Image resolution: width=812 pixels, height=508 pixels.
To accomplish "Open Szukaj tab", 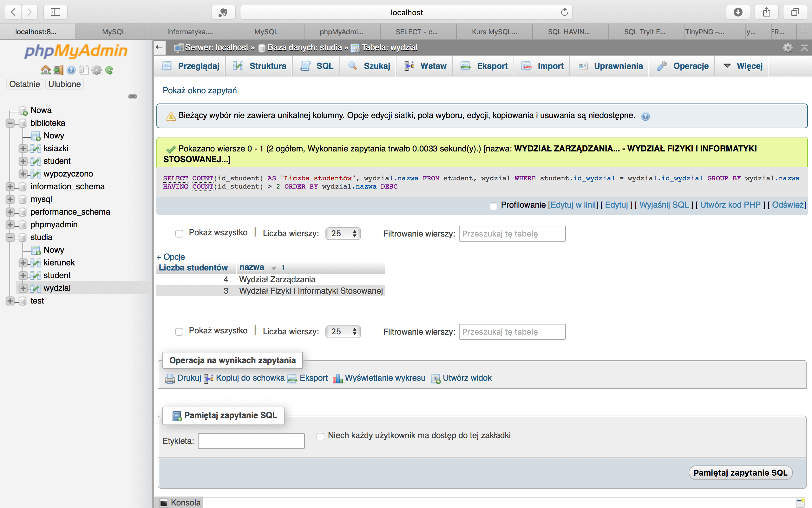I will [x=369, y=66].
